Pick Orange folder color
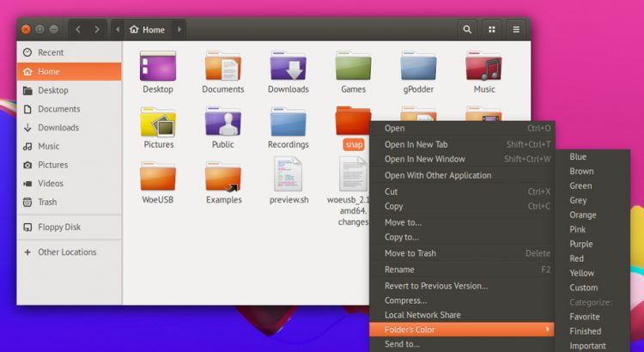The image size is (644, 352). click(x=593, y=215)
